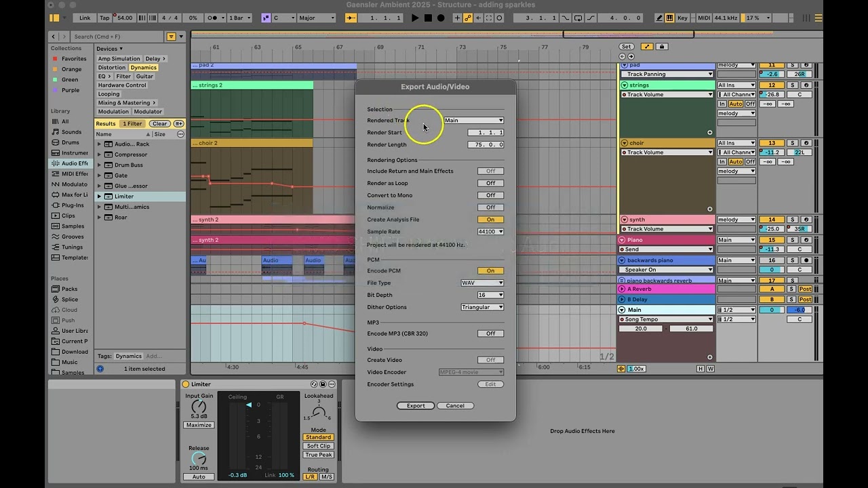Toggle the Limiter device activator
868x488 pixels.
point(186,384)
